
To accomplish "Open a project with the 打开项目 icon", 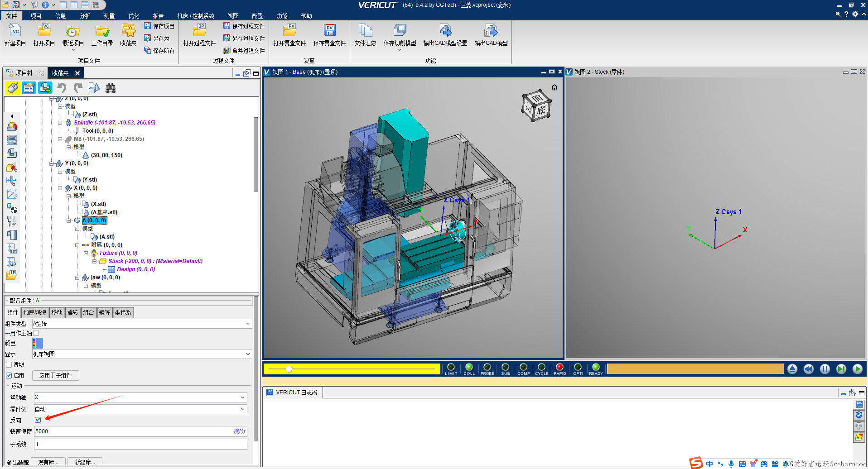I will pyautogui.click(x=44, y=31).
